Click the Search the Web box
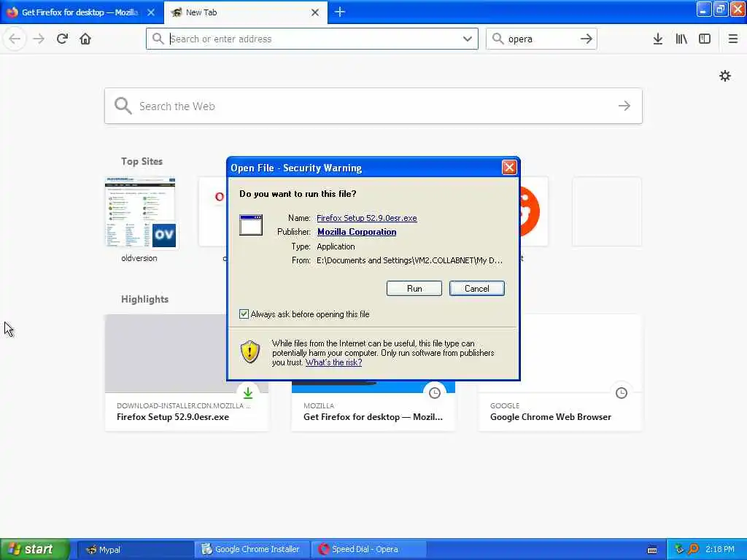This screenshot has height=560, width=747. tap(373, 106)
